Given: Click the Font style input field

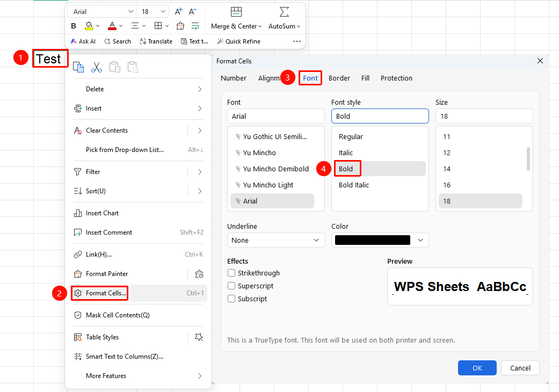Looking at the screenshot, I should click(x=380, y=116).
